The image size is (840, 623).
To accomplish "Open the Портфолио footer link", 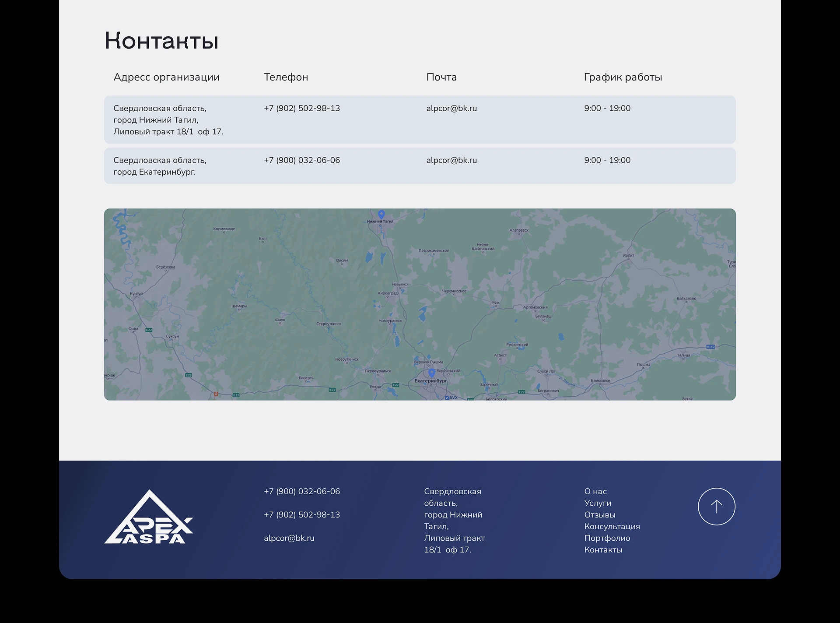I will 606,538.
